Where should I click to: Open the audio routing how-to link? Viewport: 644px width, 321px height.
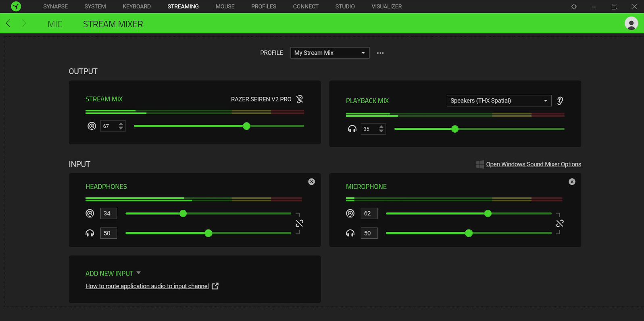click(147, 286)
